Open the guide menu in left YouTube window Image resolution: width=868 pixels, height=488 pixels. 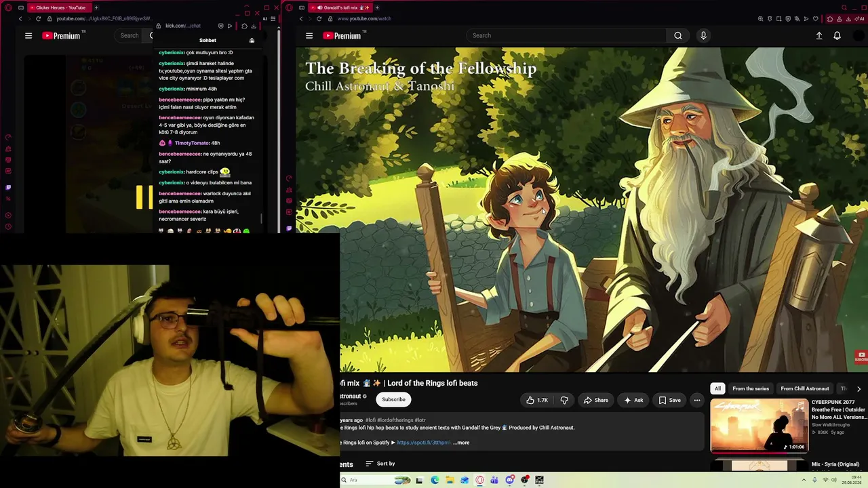pos(28,35)
